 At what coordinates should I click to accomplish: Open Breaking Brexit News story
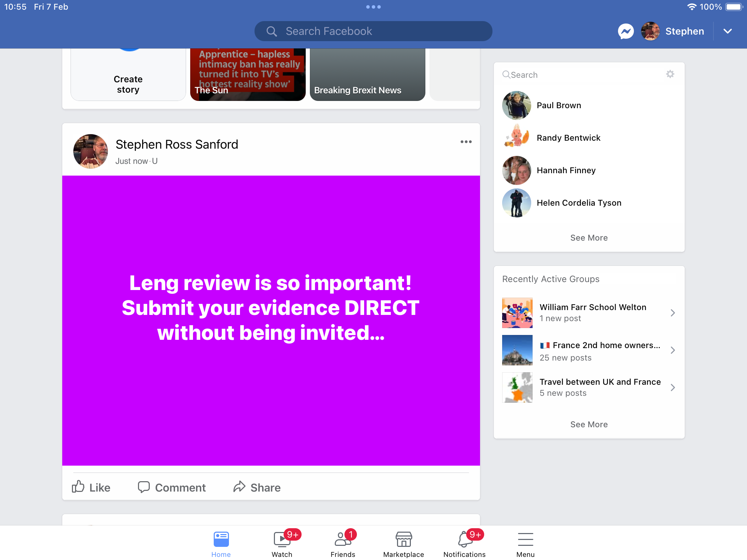[x=367, y=74]
